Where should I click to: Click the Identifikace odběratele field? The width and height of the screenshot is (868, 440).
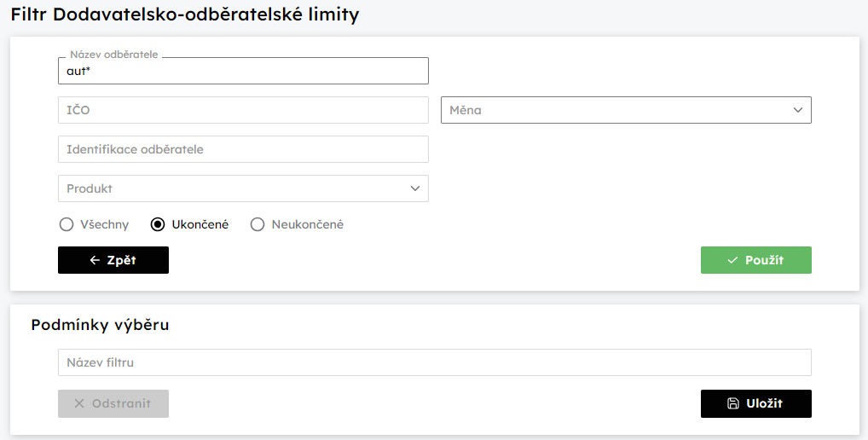tap(243, 149)
